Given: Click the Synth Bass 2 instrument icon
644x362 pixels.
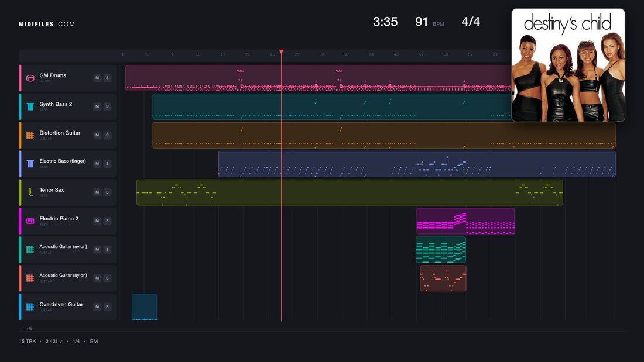Looking at the screenshot, I should (x=30, y=106).
